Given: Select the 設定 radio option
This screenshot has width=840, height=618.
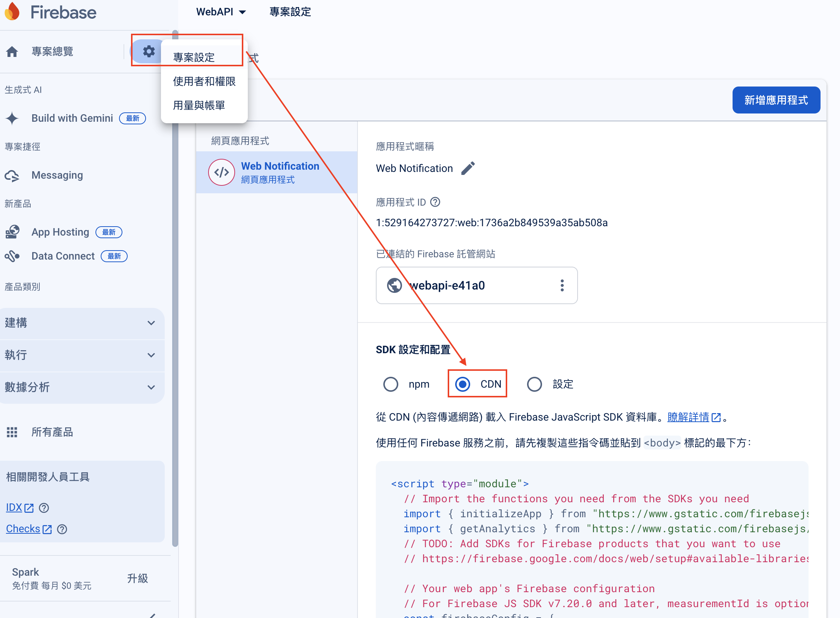Looking at the screenshot, I should pos(535,384).
